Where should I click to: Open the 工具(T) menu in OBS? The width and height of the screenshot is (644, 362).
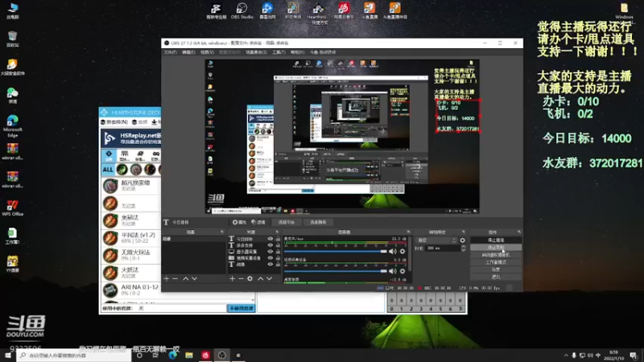coord(279,52)
